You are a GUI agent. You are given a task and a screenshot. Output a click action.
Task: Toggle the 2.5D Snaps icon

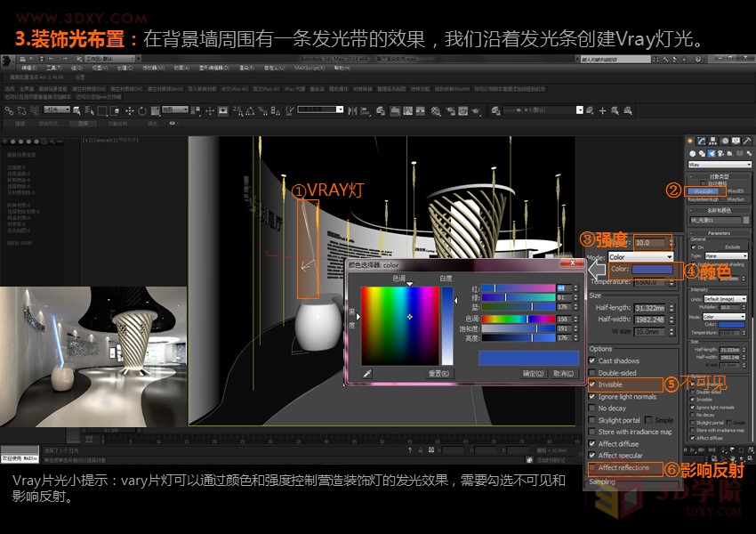pyautogui.click(x=237, y=111)
